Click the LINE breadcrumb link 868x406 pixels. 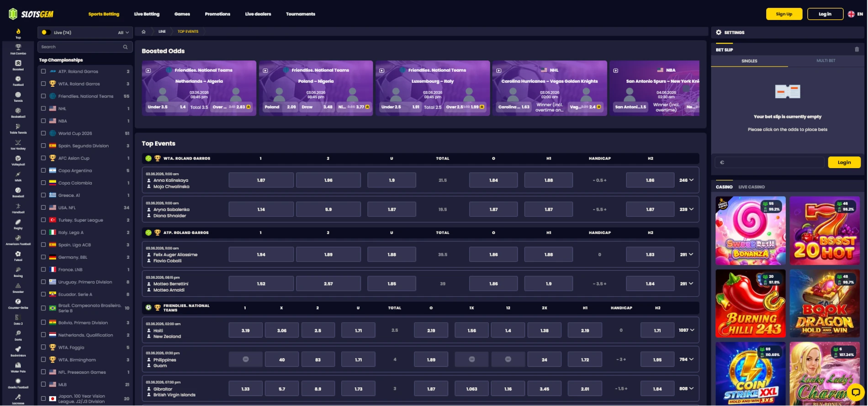162,32
